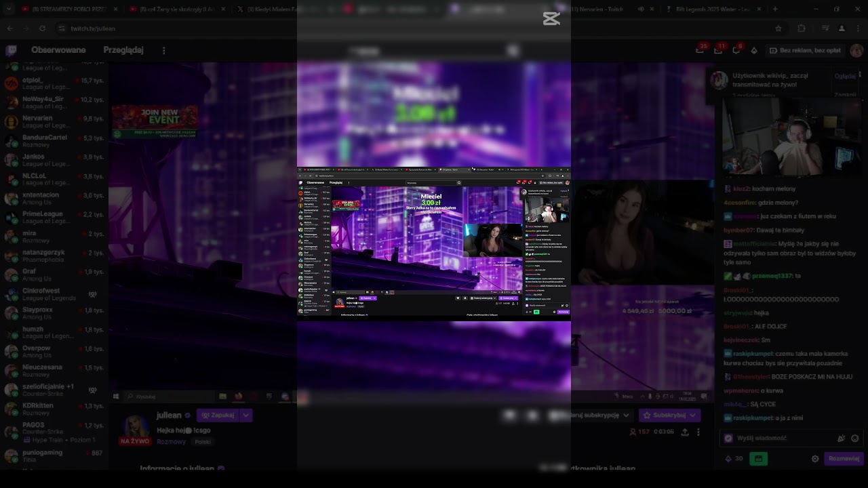Open the three-dot menu next to Przeglądaj
The height and width of the screenshot is (488, 868).
point(163,50)
